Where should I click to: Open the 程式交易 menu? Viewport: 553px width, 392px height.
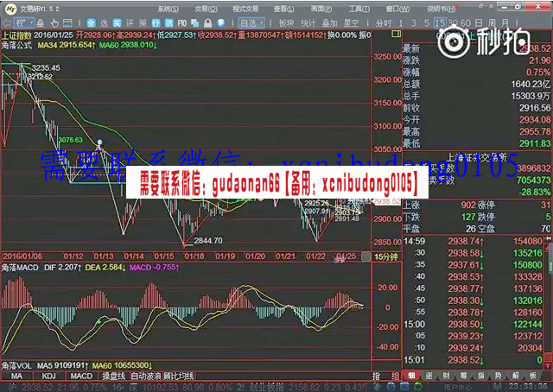[x=245, y=9]
